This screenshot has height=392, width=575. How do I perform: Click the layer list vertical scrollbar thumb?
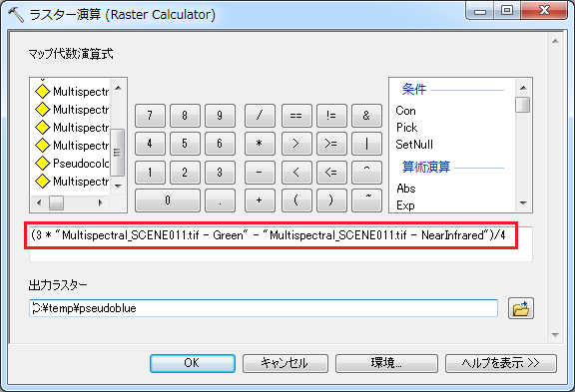click(118, 152)
